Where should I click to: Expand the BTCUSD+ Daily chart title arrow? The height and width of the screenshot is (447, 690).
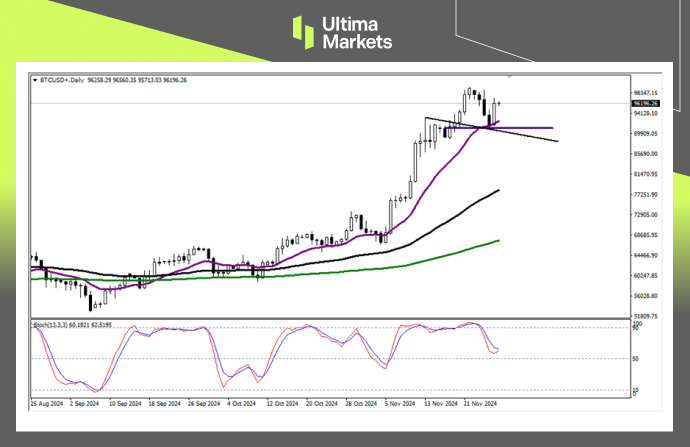pos(36,78)
